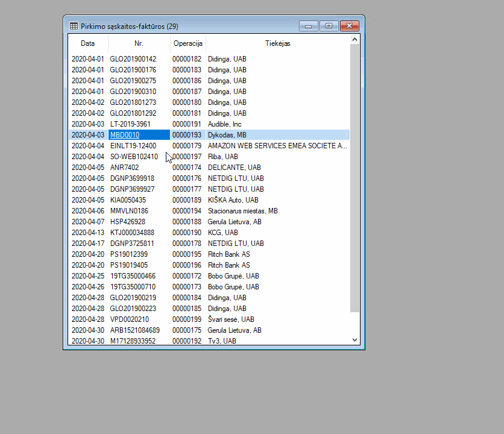Screen dimensions: 504x434
Task: Click the date 2020-04-17
Action: point(88,244)
